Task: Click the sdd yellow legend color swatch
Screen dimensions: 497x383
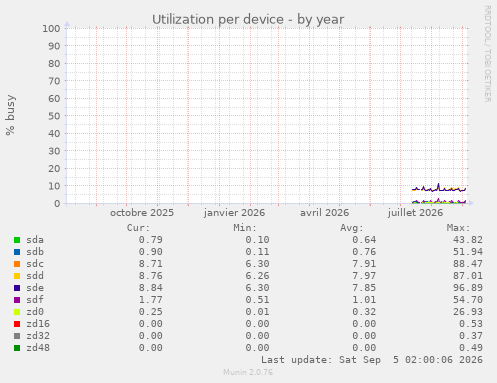Action: [17, 276]
